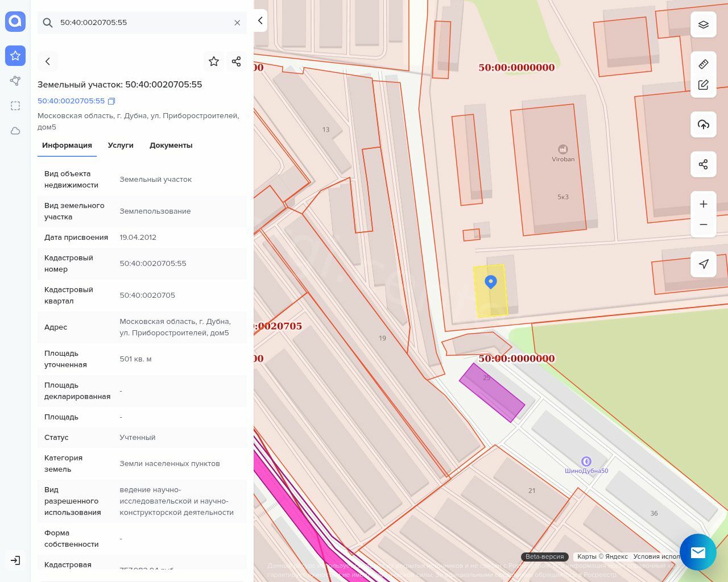Copy the cadastral number to clipboard

111,101
